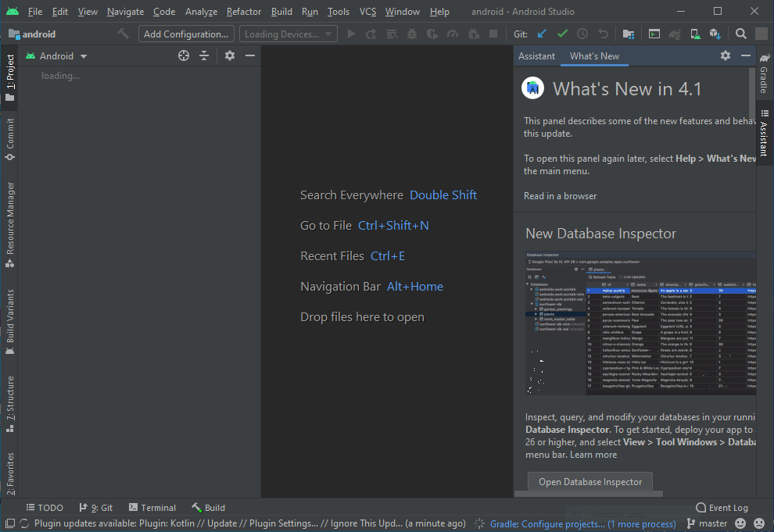Click the Collapse All icon in the Project panel
The width and height of the screenshot is (774, 532).
[x=204, y=55]
